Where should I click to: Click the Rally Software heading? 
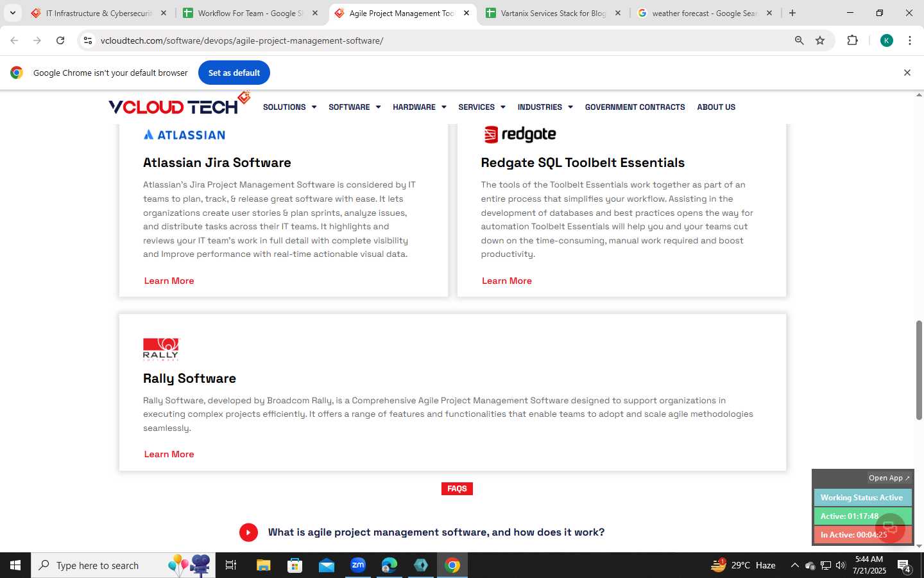pos(189,378)
